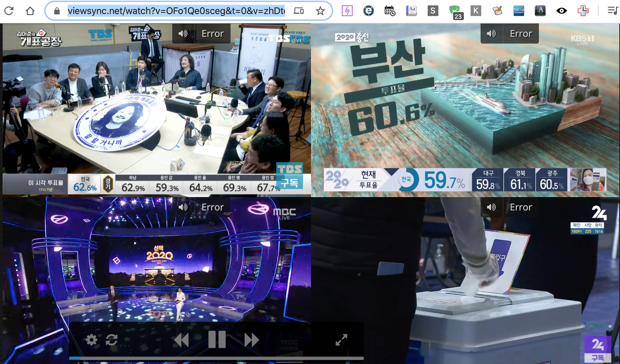
Task: Select the ballot box video tile
Action: click(465, 280)
